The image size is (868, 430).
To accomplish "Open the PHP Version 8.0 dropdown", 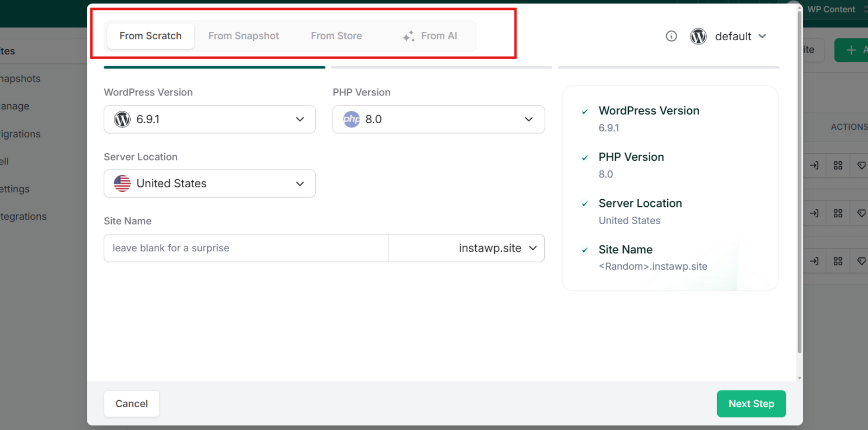I will (x=438, y=119).
